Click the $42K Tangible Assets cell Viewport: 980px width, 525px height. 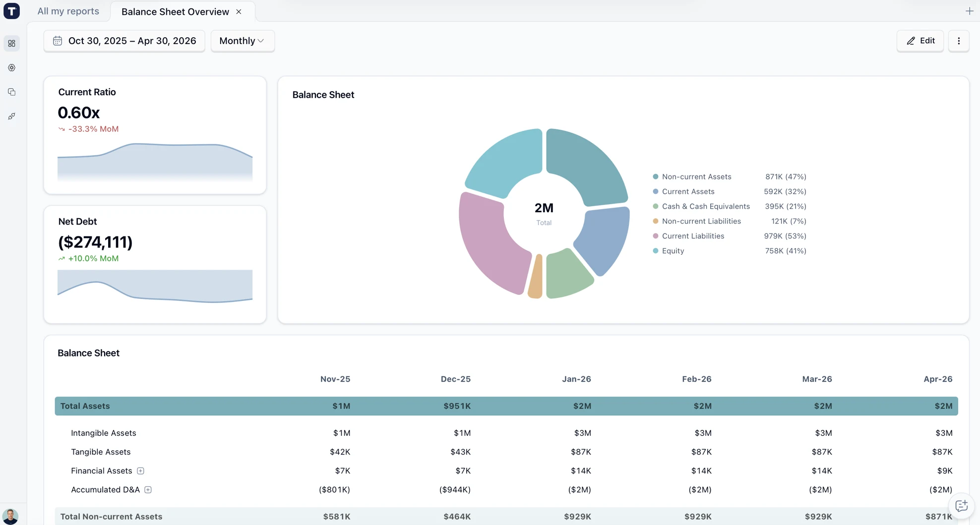pos(340,452)
